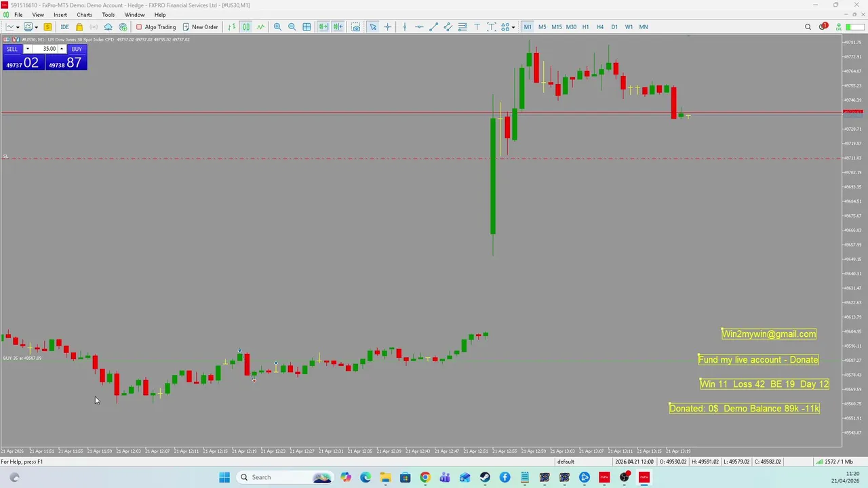Draw an equidistant channel

[448, 27]
